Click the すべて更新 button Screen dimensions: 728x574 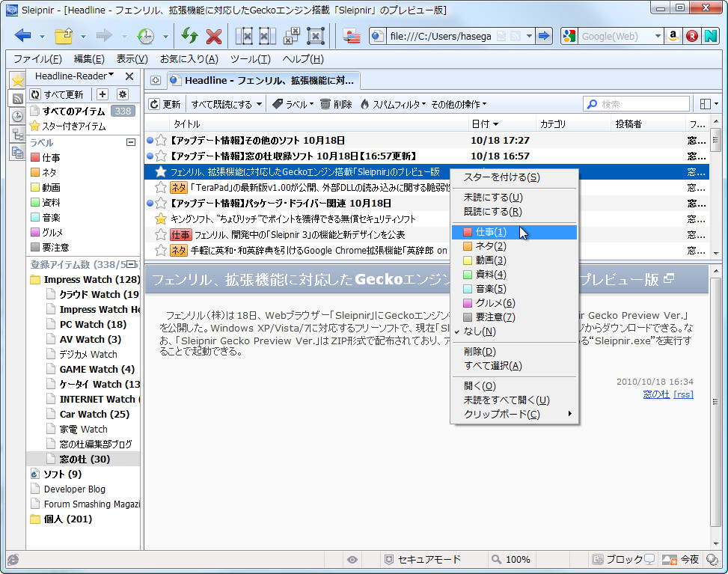(x=60, y=94)
